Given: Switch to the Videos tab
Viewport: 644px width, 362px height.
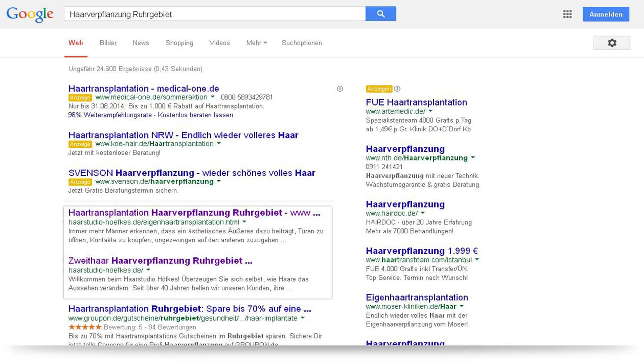Looking at the screenshot, I should tap(220, 43).
